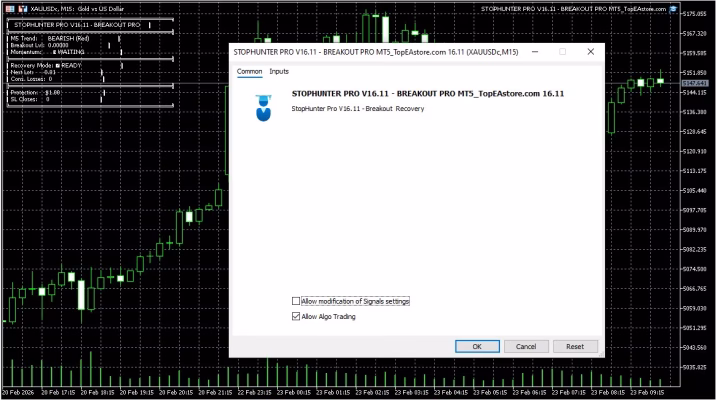Click the 'Recovery Mode: READY' panel row
716x400 pixels.
[46, 66]
